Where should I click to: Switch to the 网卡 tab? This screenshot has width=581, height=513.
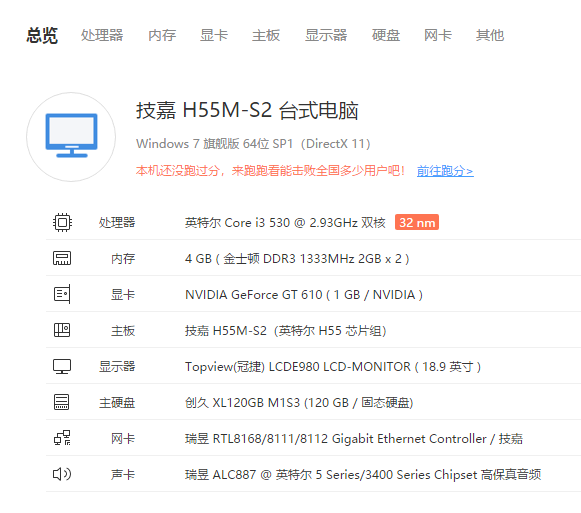coord(438,36)
